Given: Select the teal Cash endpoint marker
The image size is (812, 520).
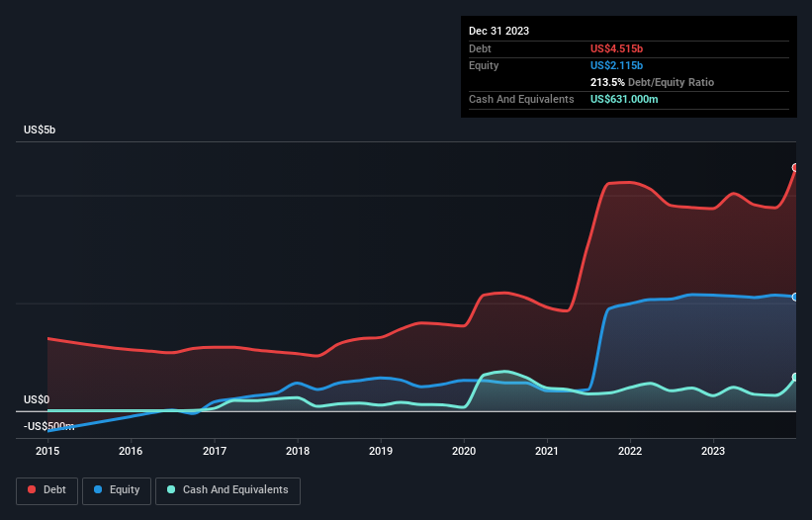Looking at the screenshot, I should [795, 378].
